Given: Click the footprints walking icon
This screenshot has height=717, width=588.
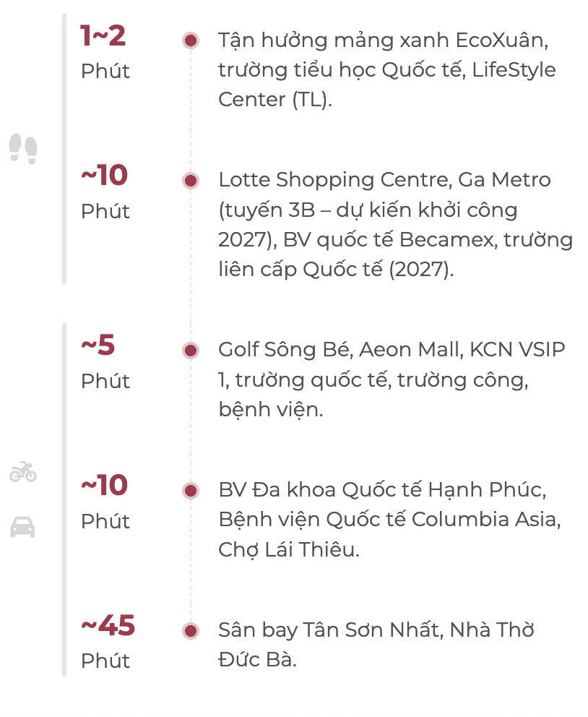Looking at the screenshot, I should pos(23,148).
